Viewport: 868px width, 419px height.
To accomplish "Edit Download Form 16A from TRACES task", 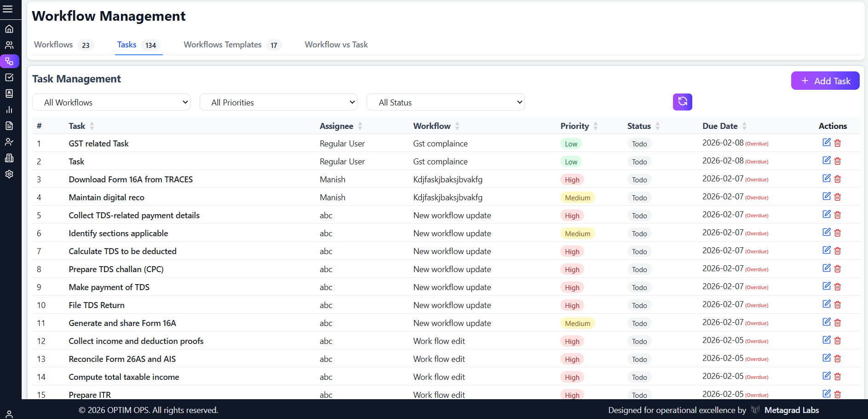I will 826,178.
